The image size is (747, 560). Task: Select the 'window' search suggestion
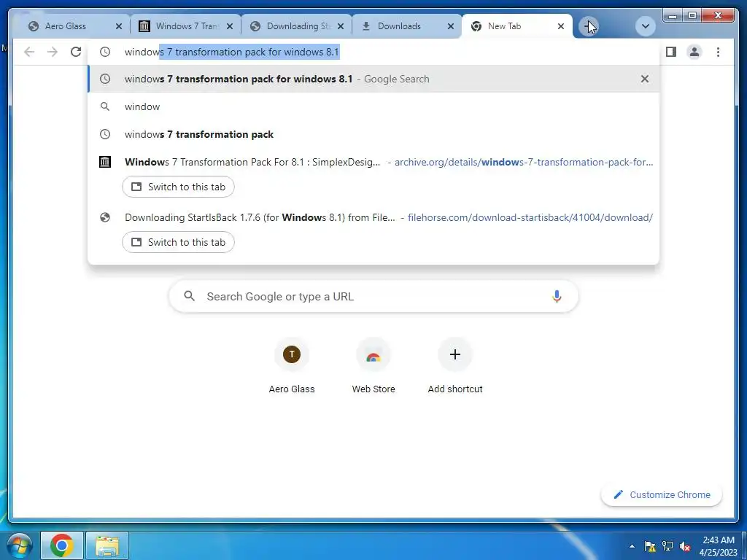click(x=373, y=106)
